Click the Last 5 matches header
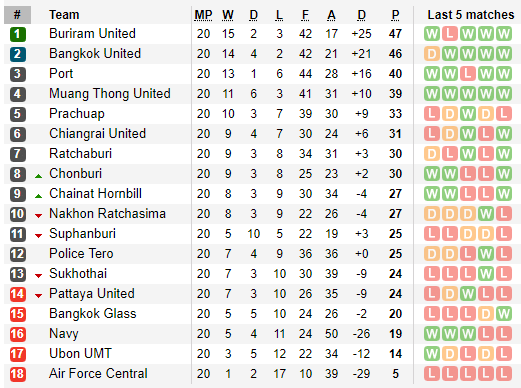Viewport: 521px width, 388px height. point(471,15)
